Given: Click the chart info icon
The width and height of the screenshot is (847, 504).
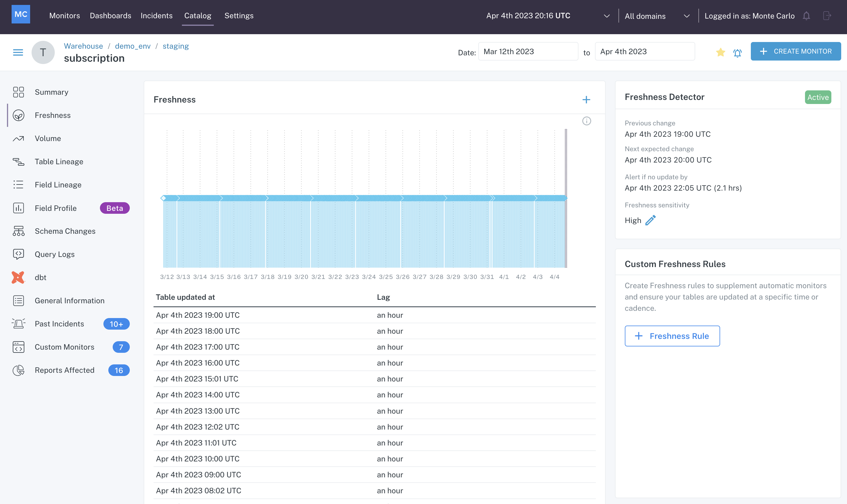Looking at the screenshot, I should click(587, 121).
